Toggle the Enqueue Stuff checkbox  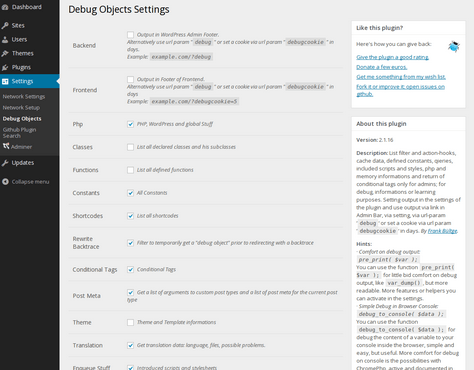130,367
